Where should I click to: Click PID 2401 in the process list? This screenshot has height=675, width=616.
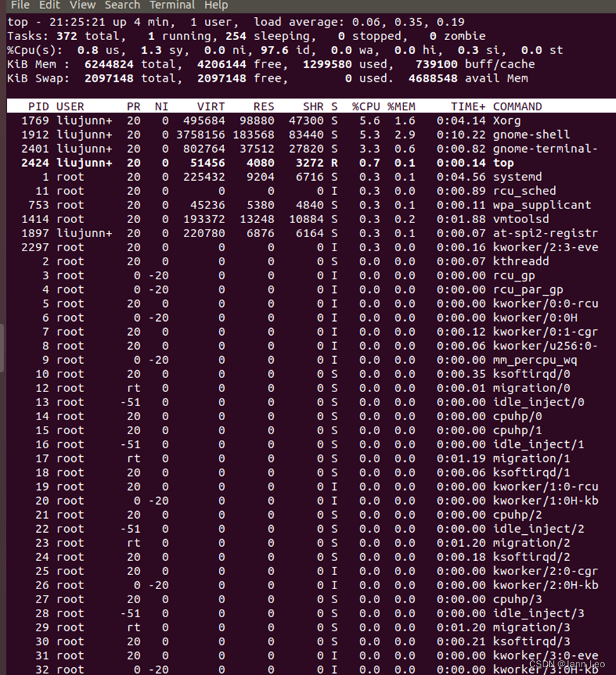(x=35, y=149)
